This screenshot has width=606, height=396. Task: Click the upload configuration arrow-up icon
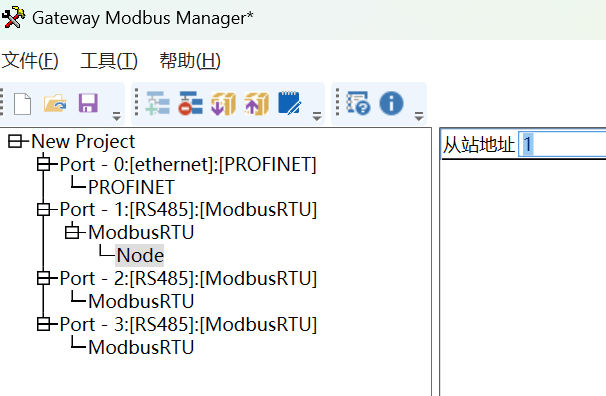tap(257, 103)
